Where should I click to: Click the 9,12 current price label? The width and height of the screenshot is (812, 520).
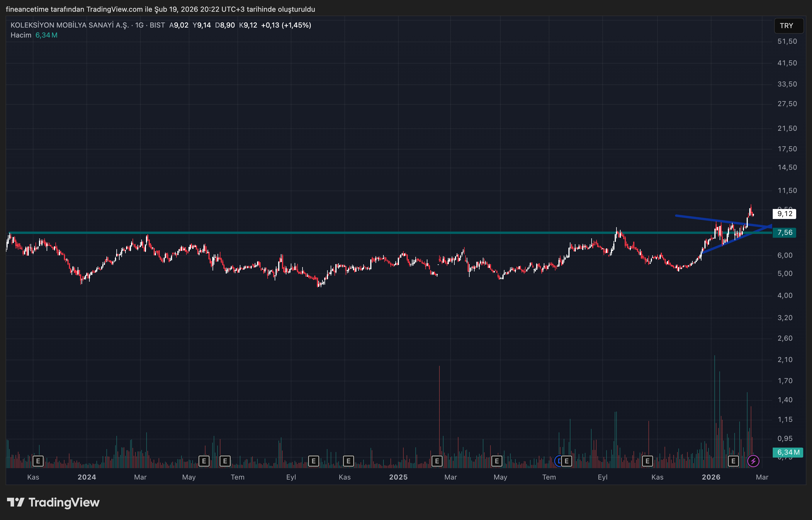click(x=784, y=214)
